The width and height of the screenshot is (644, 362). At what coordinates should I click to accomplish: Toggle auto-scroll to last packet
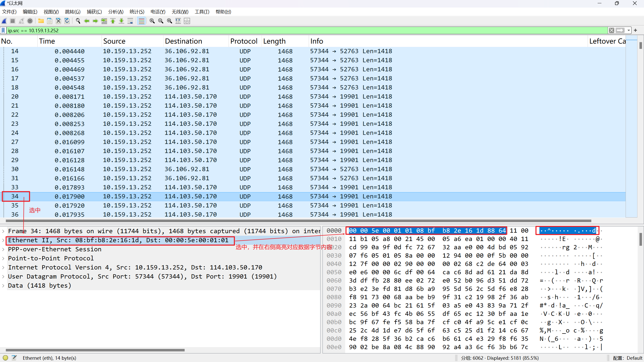click(130, 21)
